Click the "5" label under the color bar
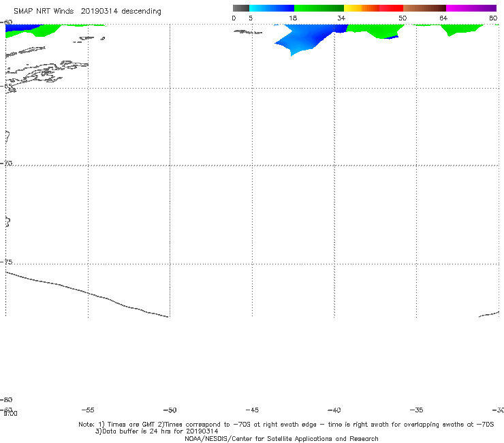The width and height of the screenshot is (504, 443). (251, 18)
